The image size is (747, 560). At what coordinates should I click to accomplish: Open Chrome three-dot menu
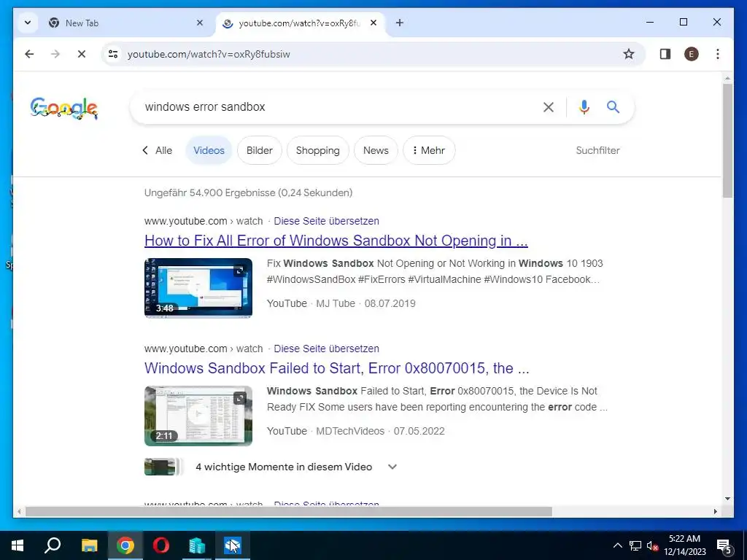(718, 54)
